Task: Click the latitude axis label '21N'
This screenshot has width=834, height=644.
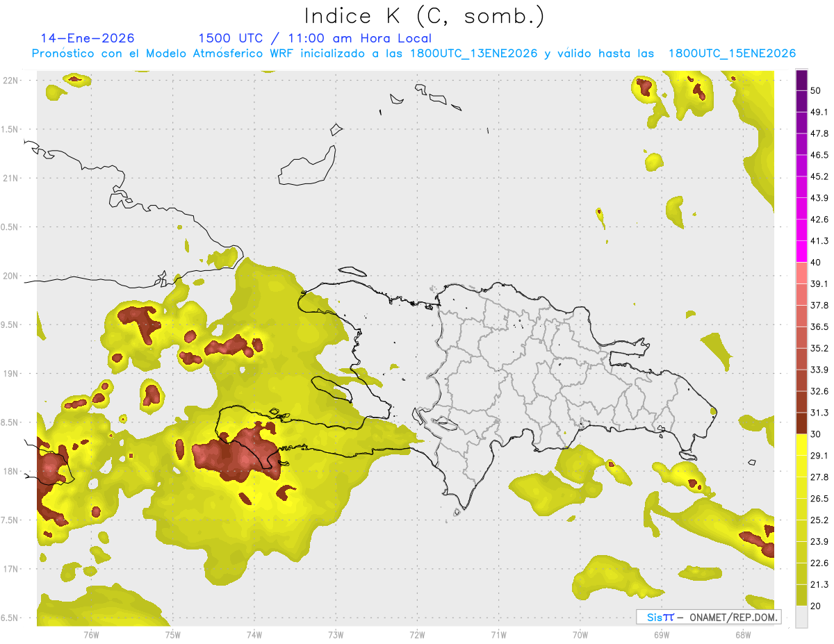Action: (12, 179)
